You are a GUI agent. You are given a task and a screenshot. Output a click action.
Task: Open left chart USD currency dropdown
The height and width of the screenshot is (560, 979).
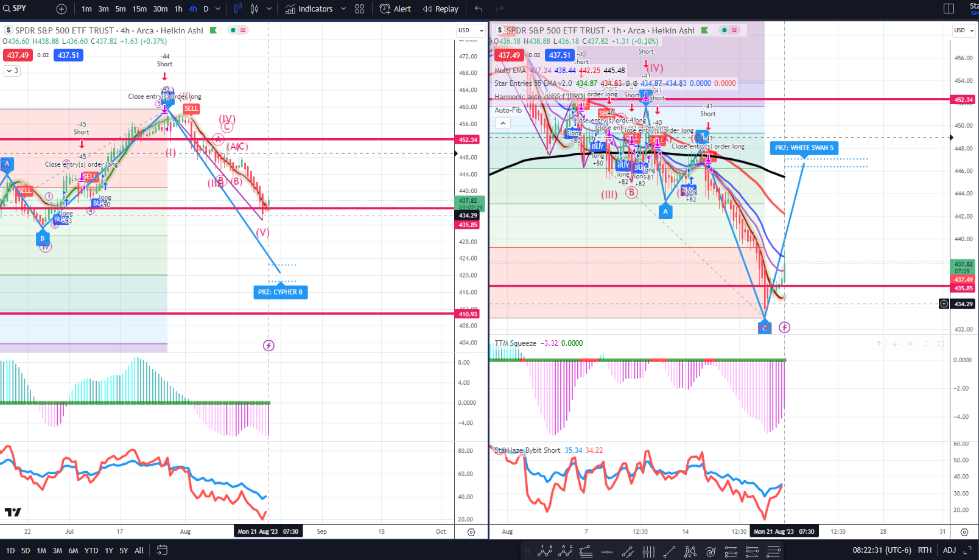pos(471,30)
